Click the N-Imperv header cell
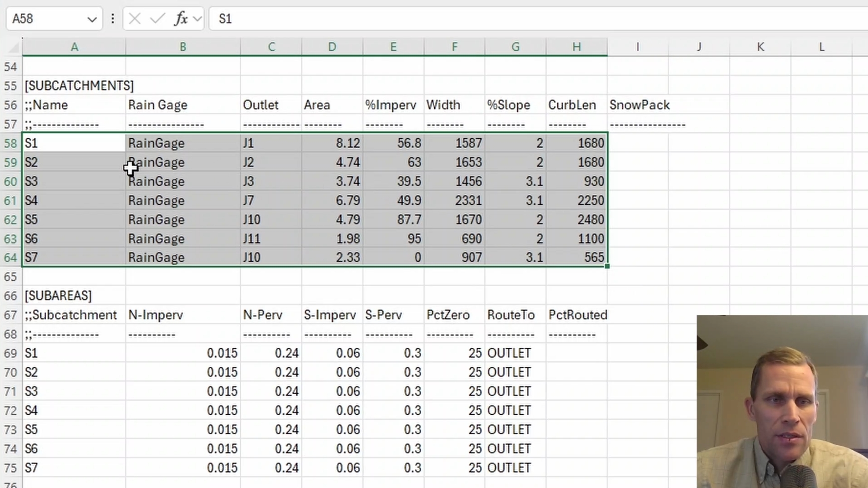868x488 pixels. click(183, 315)
